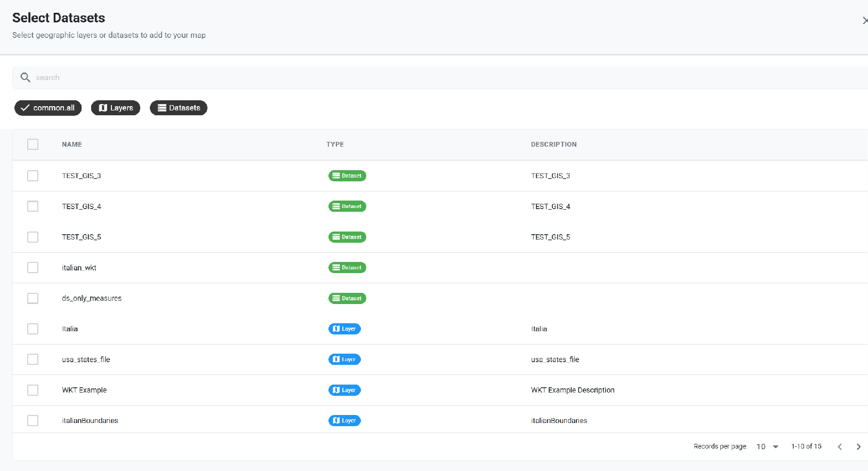The height and width of the screenshot is (471, 868).
Task: Click the TEST_GIS_5 name cell
Action: click(x=82, y=237)
